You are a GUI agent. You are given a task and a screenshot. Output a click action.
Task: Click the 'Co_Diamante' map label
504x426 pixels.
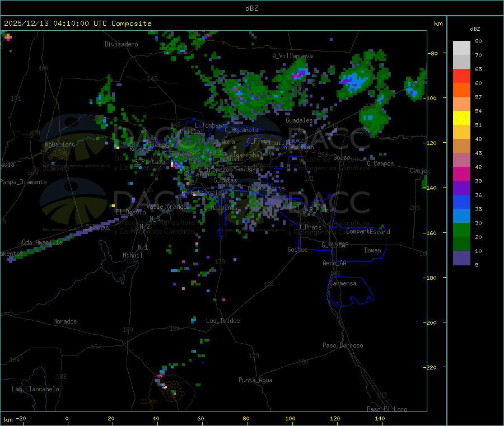pos(51,168)
